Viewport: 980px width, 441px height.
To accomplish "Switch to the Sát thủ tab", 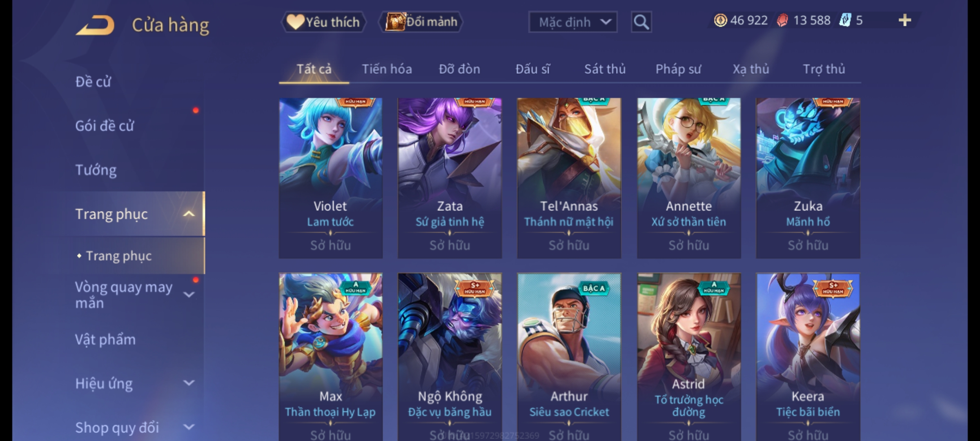I will pos(605,69).
